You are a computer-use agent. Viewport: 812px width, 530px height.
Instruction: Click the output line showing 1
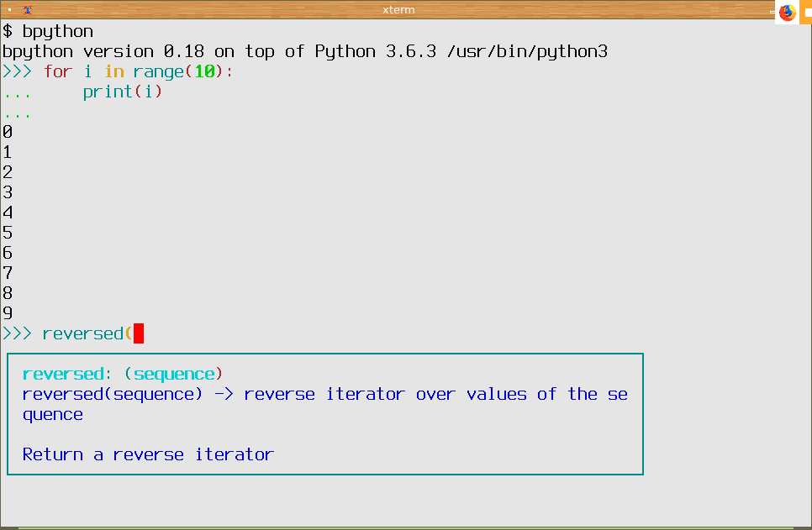coord(8,152)
